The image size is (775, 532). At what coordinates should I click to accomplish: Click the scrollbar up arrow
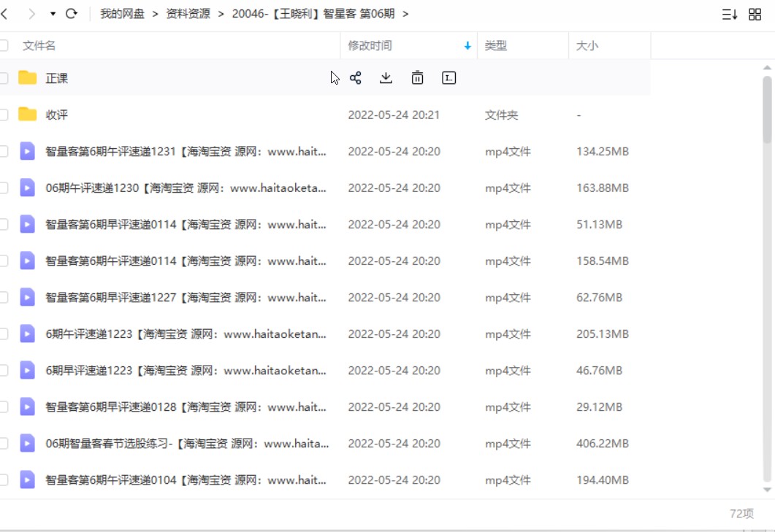point(767,67)
